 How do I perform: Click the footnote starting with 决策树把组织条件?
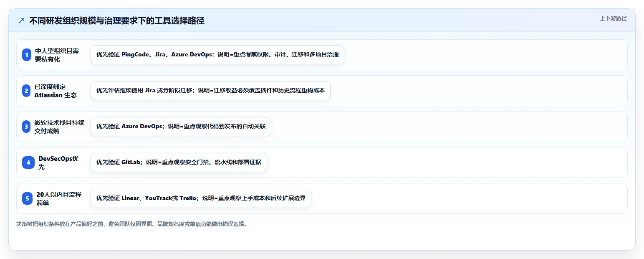click(132, 224)
